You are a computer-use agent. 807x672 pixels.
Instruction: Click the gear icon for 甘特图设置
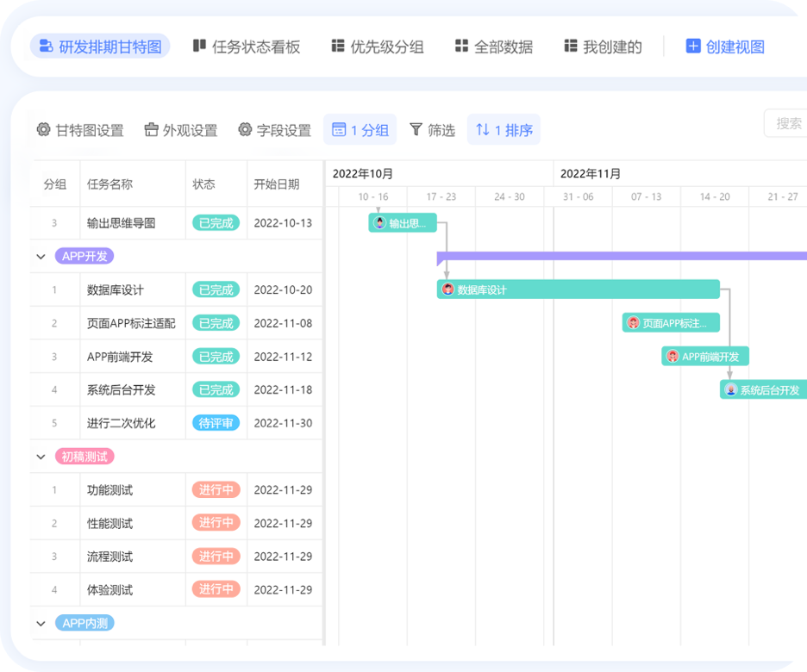(x=44, y=130)
